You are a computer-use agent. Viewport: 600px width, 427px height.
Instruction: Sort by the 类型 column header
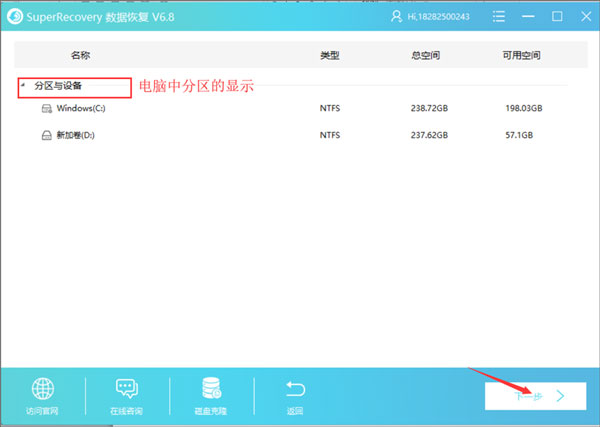point(330,56)
